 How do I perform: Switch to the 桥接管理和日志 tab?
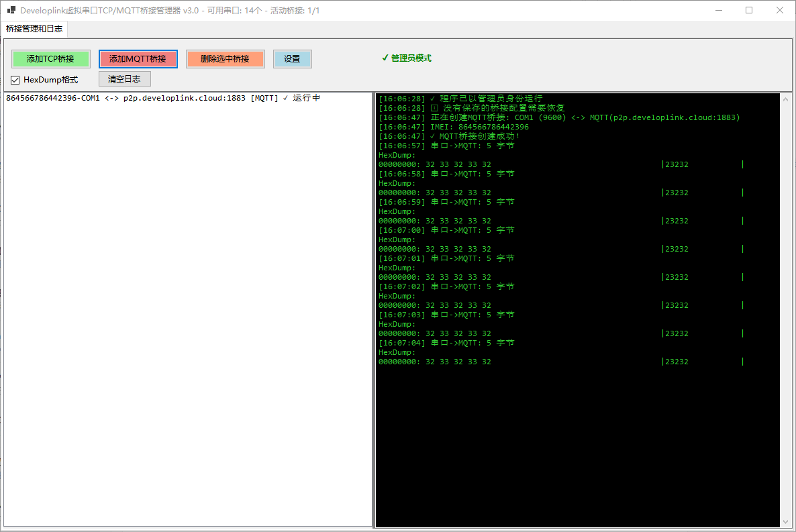pos(34,29)
